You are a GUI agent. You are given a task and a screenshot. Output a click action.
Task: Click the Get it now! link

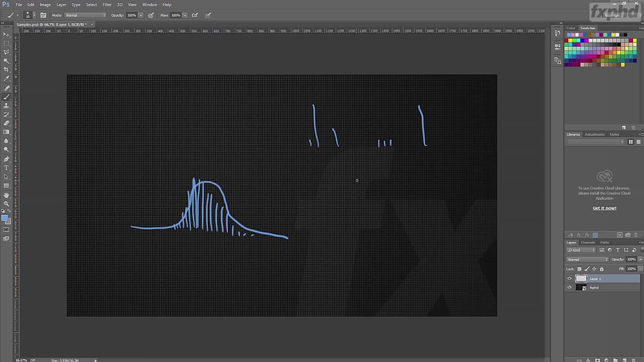(604, 208)
